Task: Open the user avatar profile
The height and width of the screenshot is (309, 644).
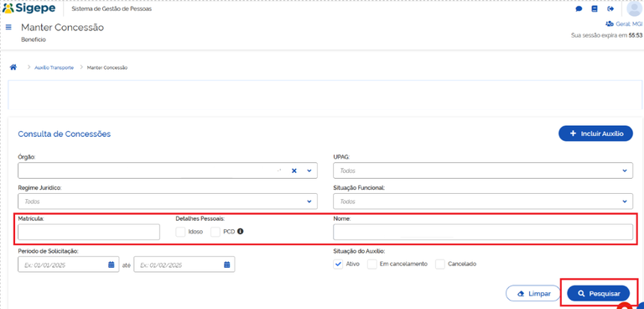Action: coord(635,8)
